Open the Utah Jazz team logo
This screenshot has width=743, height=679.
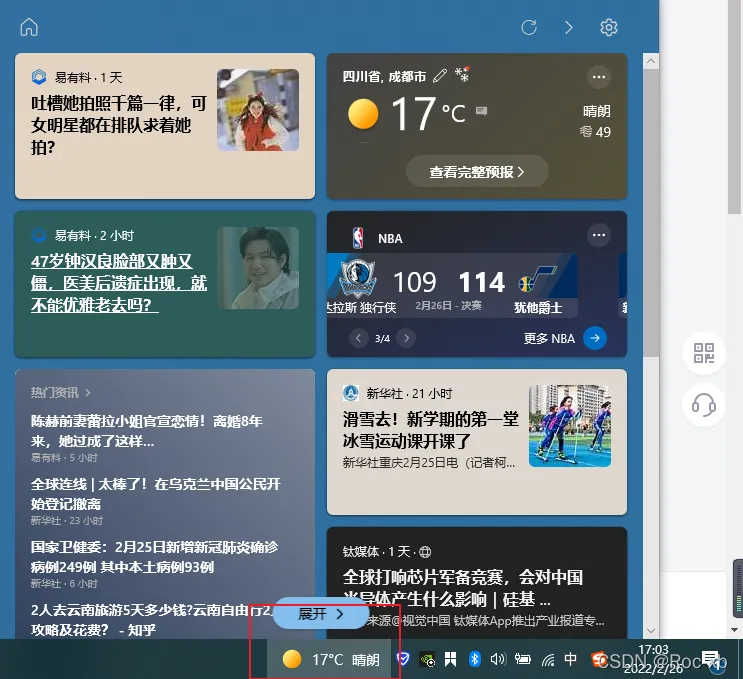click(x=537, y=279)
